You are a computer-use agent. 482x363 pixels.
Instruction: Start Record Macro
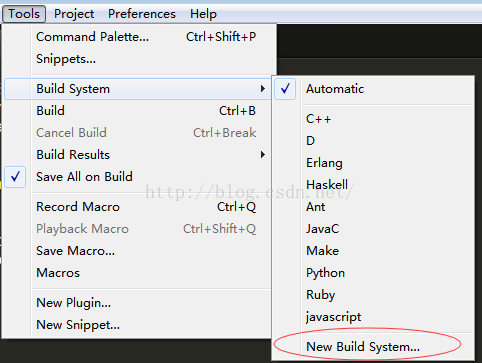(138, 207)
